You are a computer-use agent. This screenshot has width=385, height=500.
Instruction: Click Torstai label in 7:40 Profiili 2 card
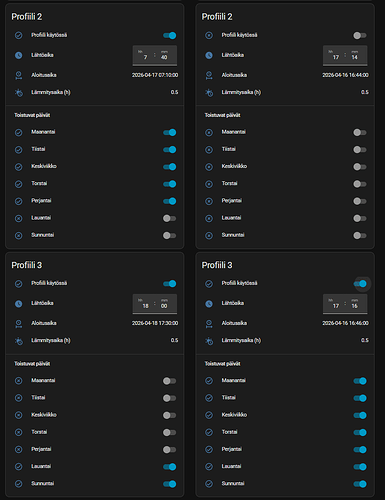(39, 183)
